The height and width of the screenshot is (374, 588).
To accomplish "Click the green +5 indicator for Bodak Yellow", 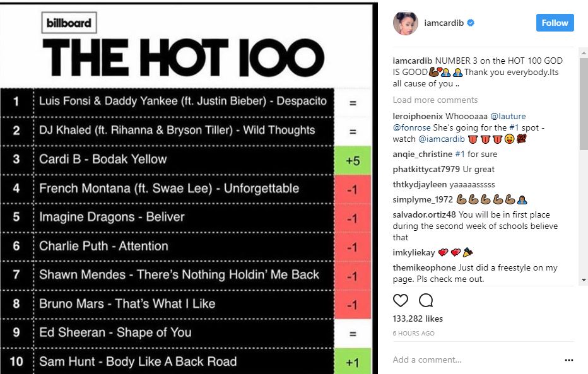I will 353,160.
